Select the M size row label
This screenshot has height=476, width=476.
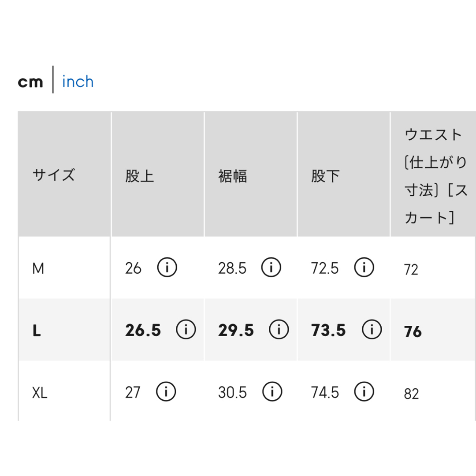pos(38,269)
